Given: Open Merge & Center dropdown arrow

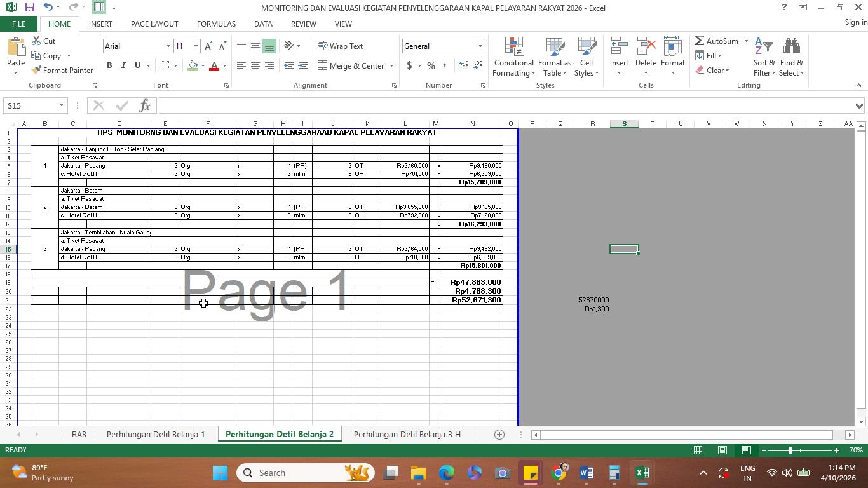Looking at the screenshot, I should coord(391,65).
